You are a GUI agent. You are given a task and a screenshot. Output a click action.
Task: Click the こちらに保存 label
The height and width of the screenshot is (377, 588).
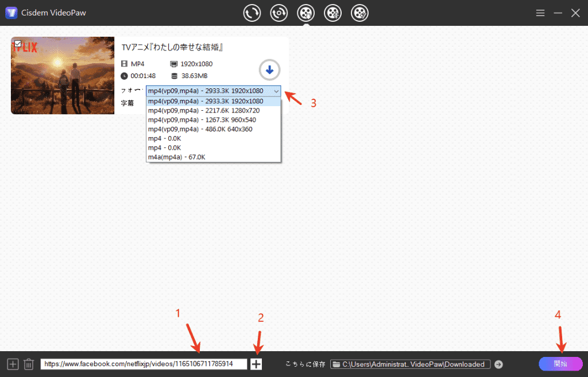pos(305,364)
